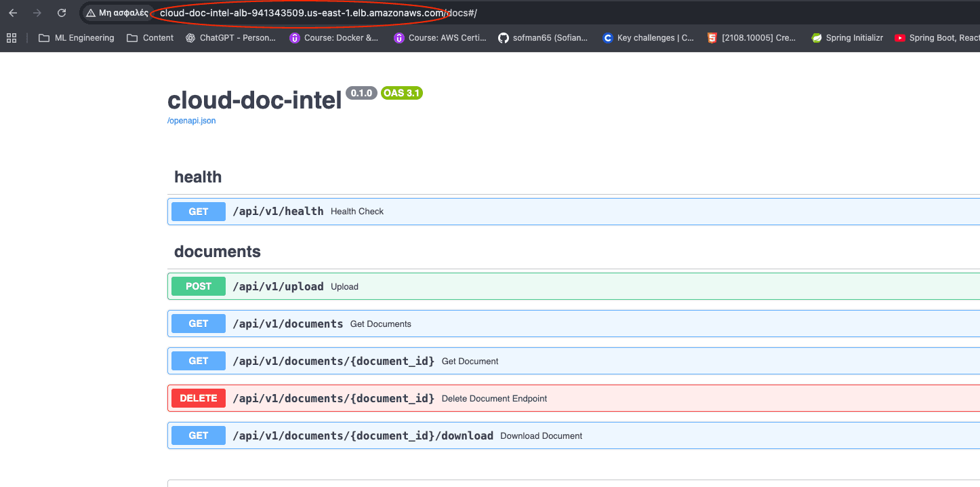Collapse the documents section header

pos(218,252)
